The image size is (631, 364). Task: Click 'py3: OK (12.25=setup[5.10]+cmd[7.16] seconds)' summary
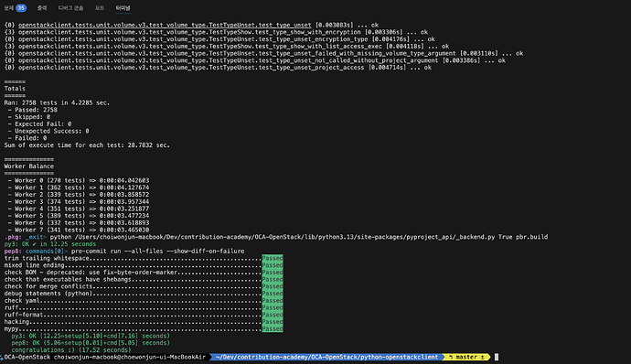(91, 336)
